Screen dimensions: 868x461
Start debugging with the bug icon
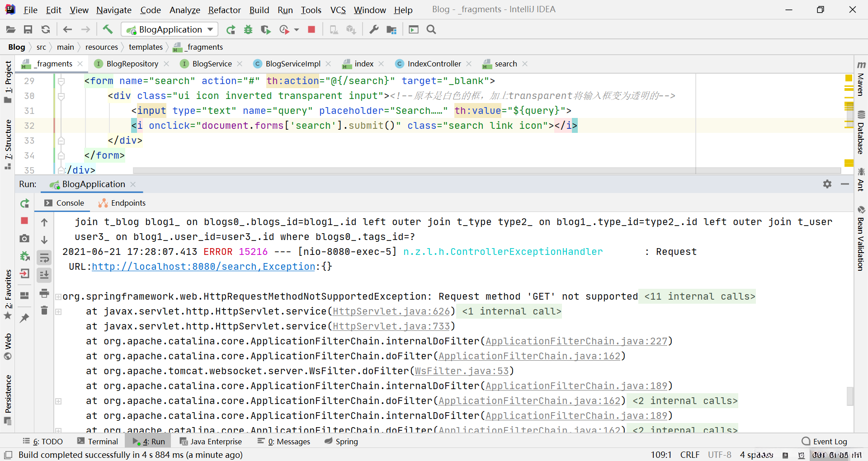(x=248, y=30)
